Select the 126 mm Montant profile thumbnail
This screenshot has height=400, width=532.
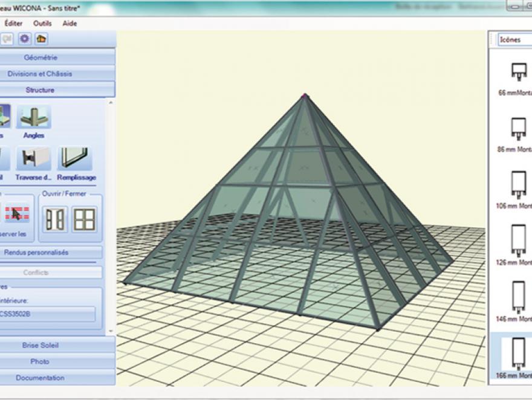pyautogui.click(x=518, y=242)
